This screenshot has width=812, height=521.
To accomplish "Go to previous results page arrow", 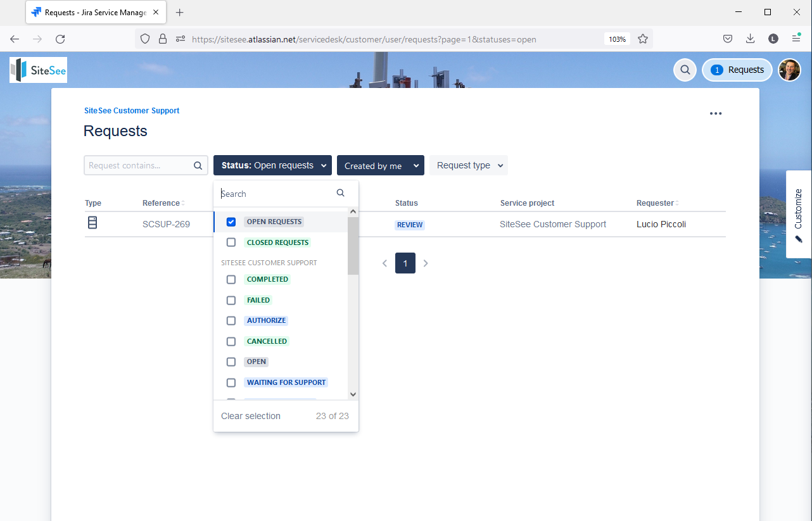I will 384,263.
